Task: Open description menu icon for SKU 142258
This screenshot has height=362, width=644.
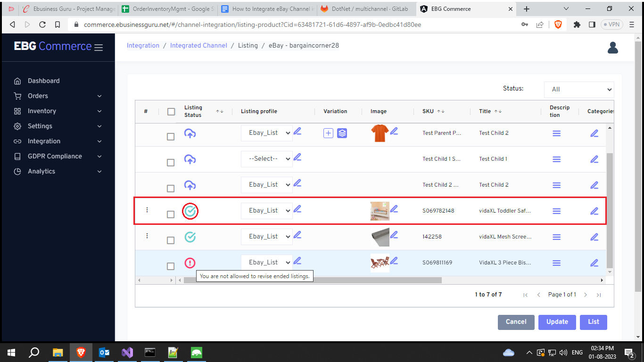Action: (556, 237)
